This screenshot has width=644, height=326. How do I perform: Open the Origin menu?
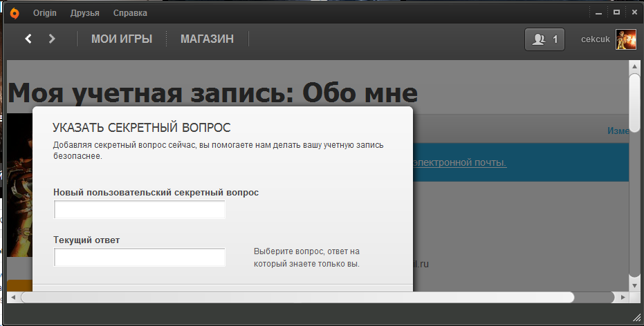click(44, 13)
